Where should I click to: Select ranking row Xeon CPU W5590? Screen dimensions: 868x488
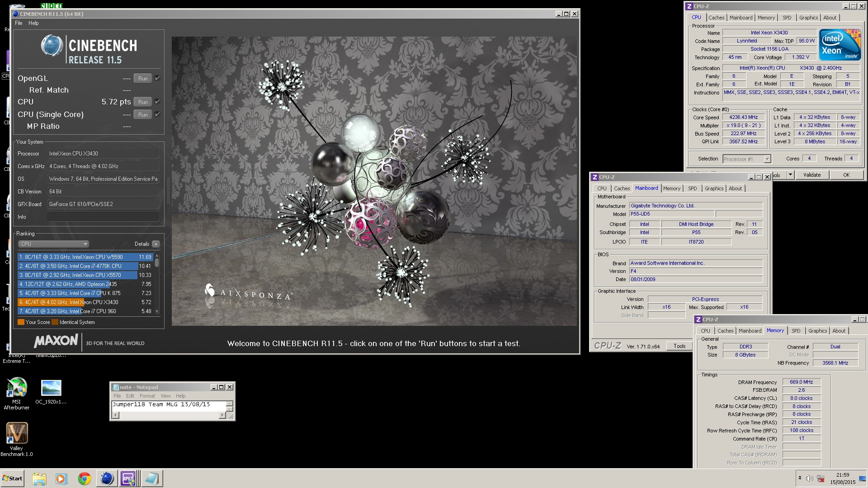85,257
